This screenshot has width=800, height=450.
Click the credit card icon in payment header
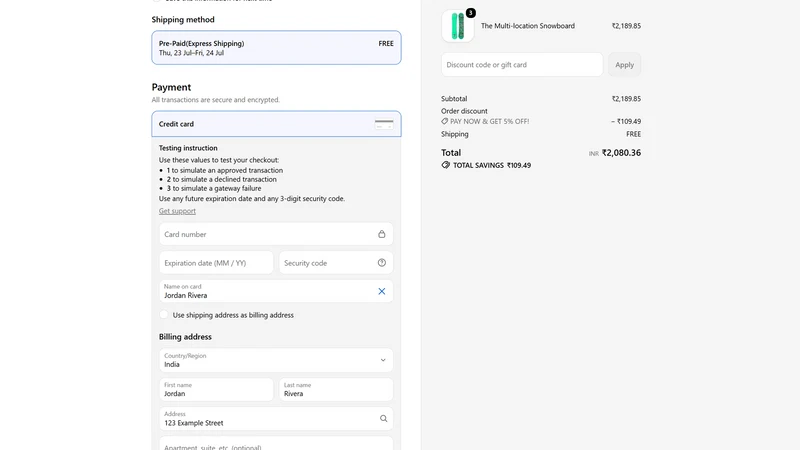pos(384,124)
